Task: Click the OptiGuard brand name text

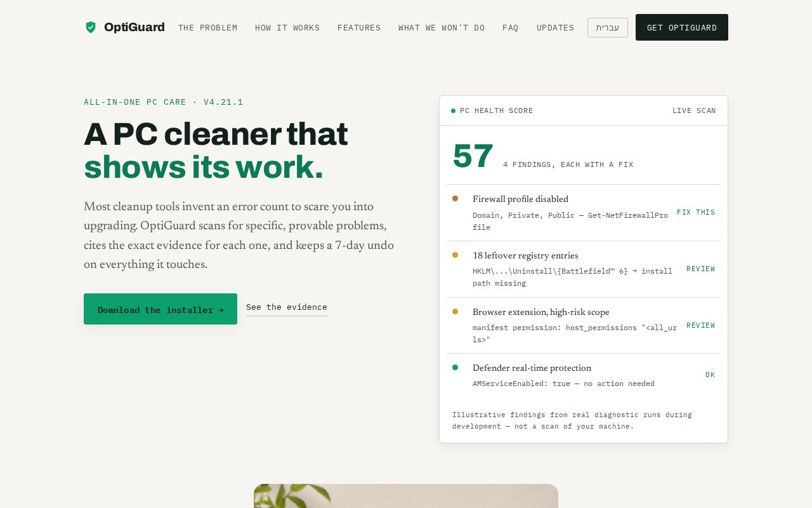Action: (x=134, y=27)
